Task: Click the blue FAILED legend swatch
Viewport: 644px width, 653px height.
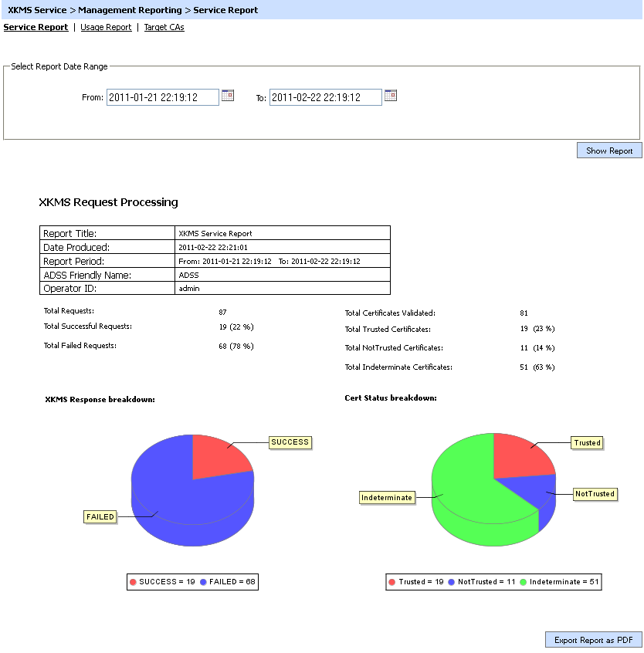Action: (x=203, y=582)
